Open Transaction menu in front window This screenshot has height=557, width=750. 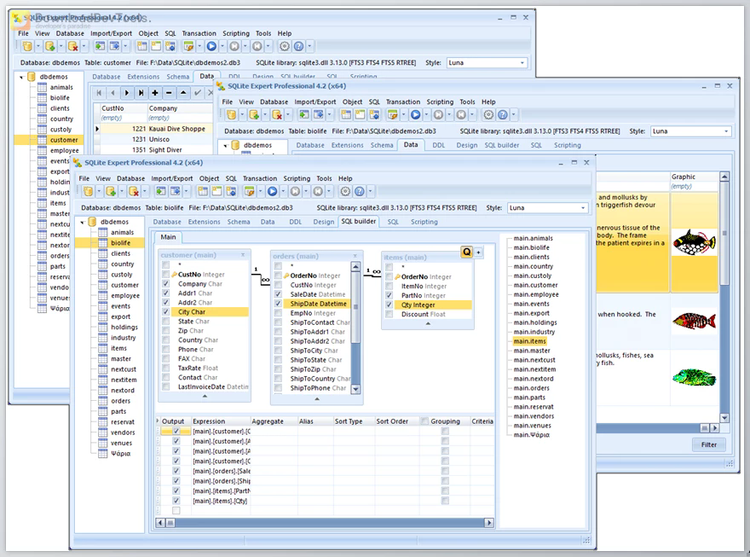[260, 178]
